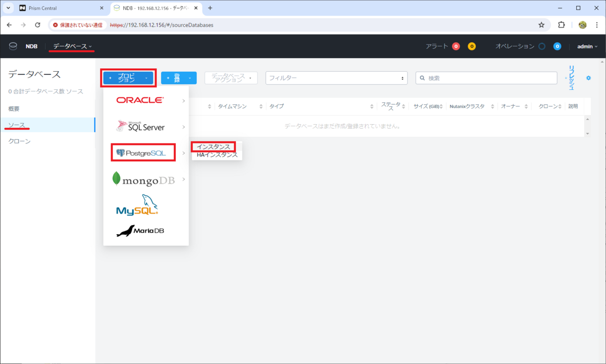Click the blue オペレーション counter badge
606x364 pixels.
tap(558, 46)
